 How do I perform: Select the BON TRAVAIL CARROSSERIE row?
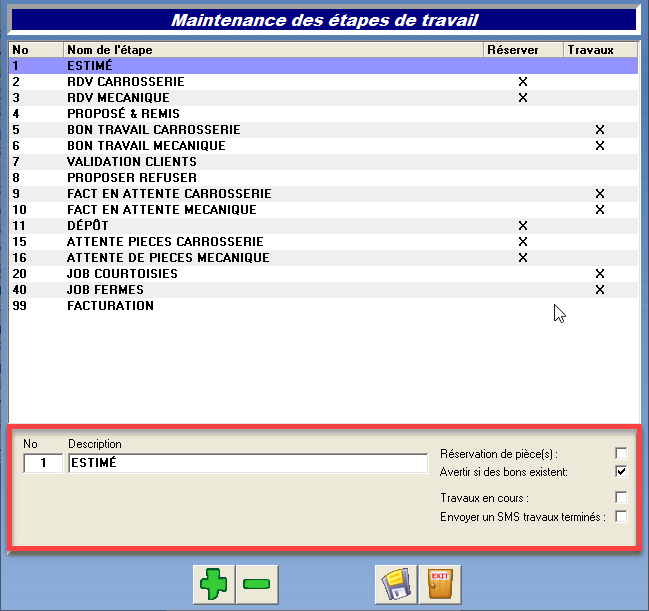pos(323,130)
